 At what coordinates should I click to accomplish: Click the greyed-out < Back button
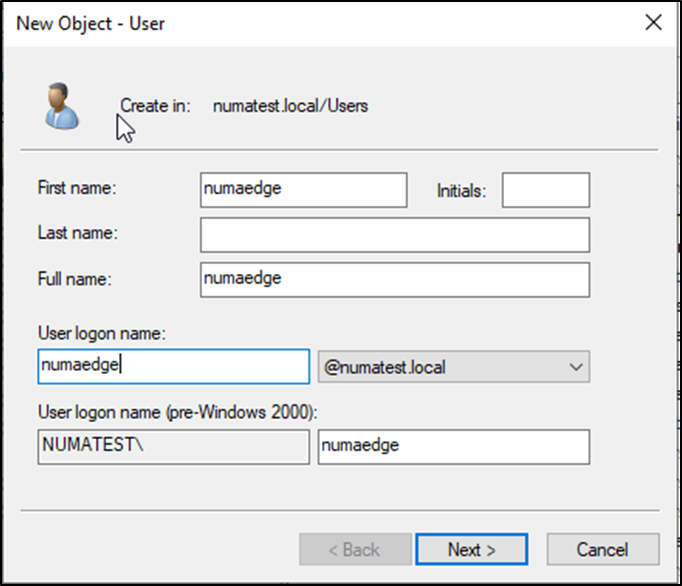[355, 549]
